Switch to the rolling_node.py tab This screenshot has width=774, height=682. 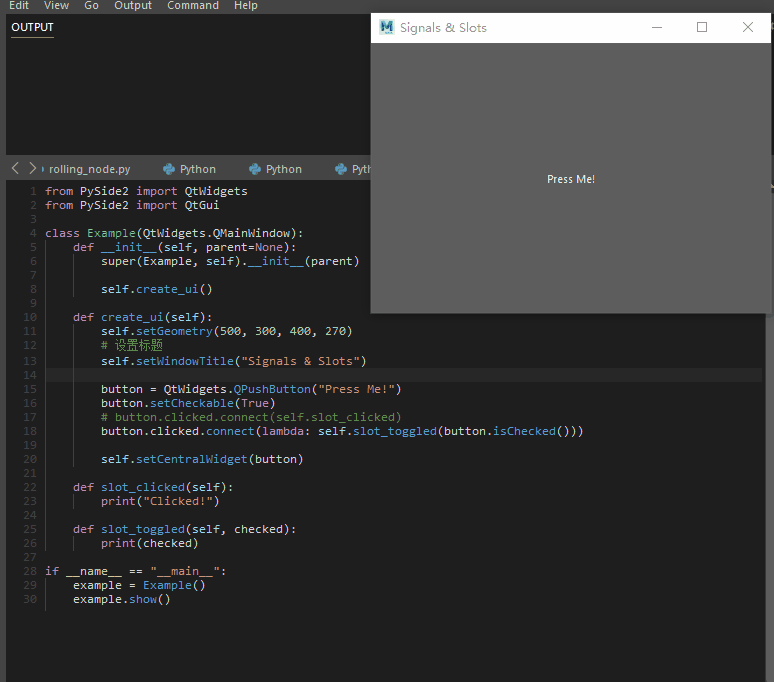coord(89,169)
